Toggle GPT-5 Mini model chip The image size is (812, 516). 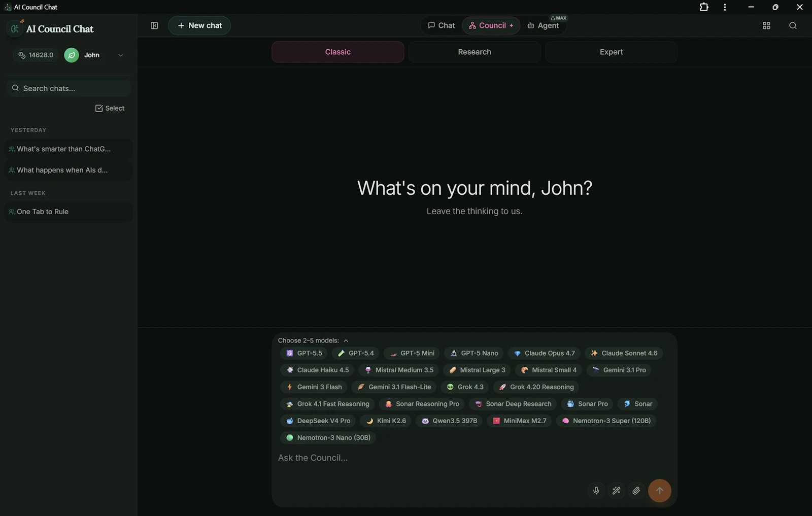pyautogui.click(x=412, y=353)
